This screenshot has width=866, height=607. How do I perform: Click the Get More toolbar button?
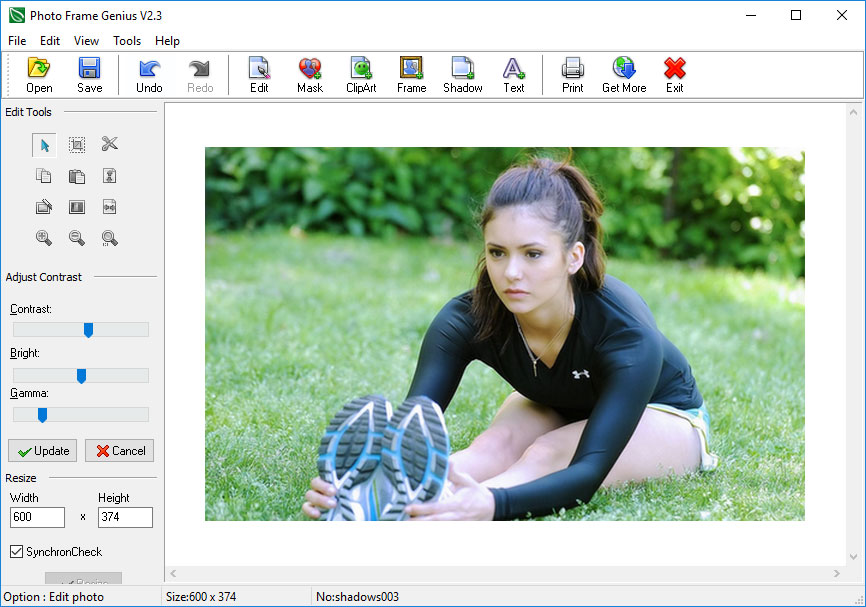tap(623, 75)
